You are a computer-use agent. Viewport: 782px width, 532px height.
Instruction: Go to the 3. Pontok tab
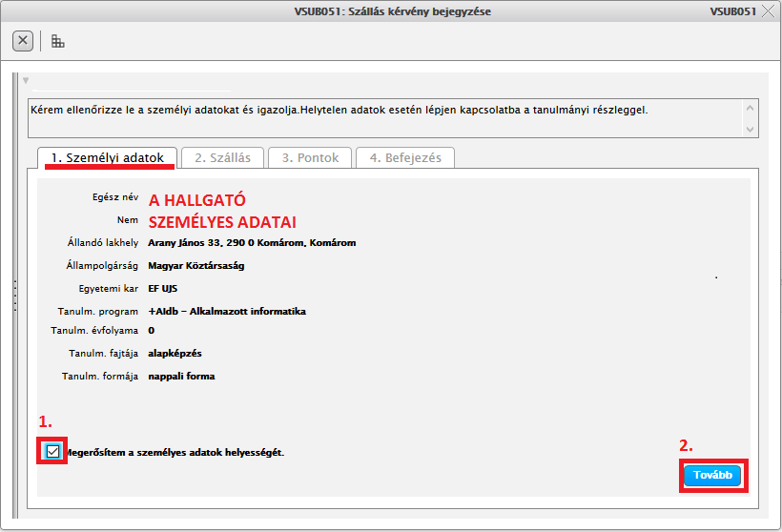(310, 157)
